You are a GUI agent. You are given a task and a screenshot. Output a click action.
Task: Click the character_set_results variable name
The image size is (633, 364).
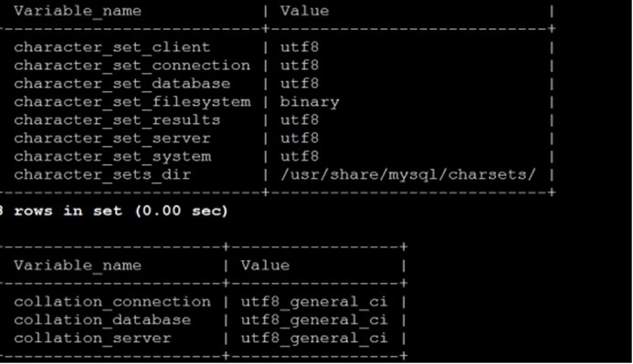coord(117,120)
